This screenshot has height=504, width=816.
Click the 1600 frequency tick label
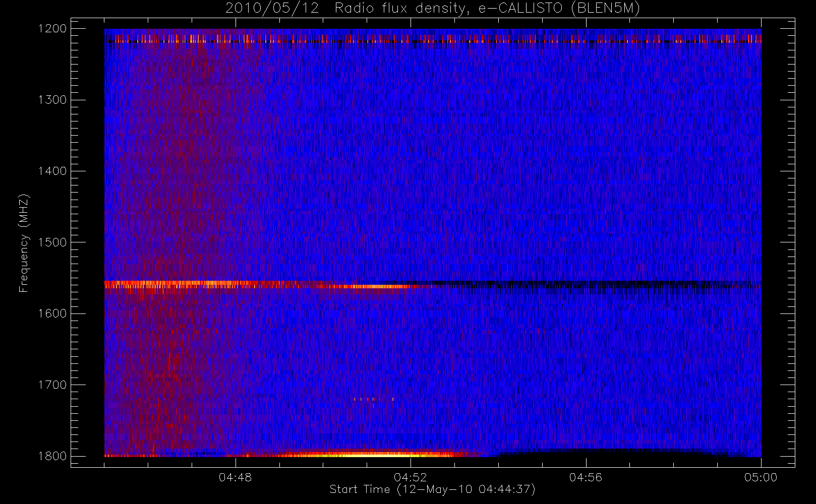click(x=52, y=313)
